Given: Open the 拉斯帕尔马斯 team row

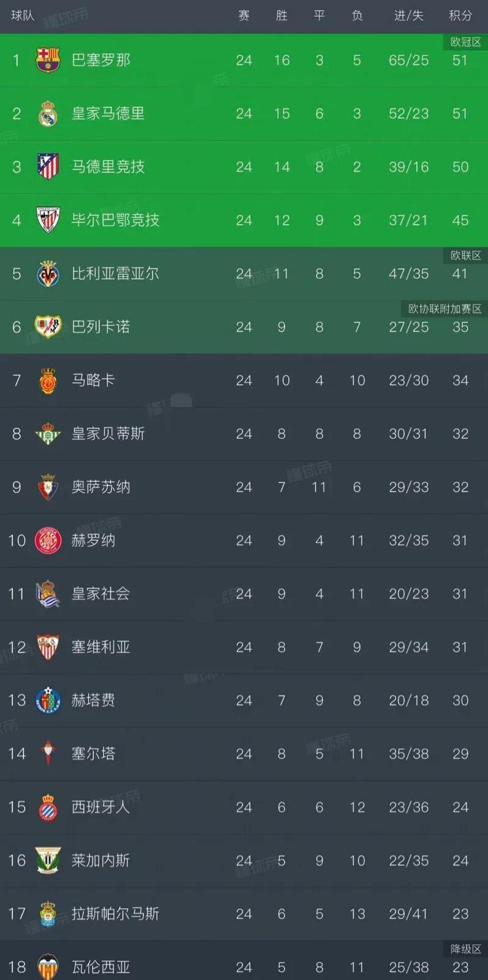Looking at the screenshot, I should [x=244, y=914].
